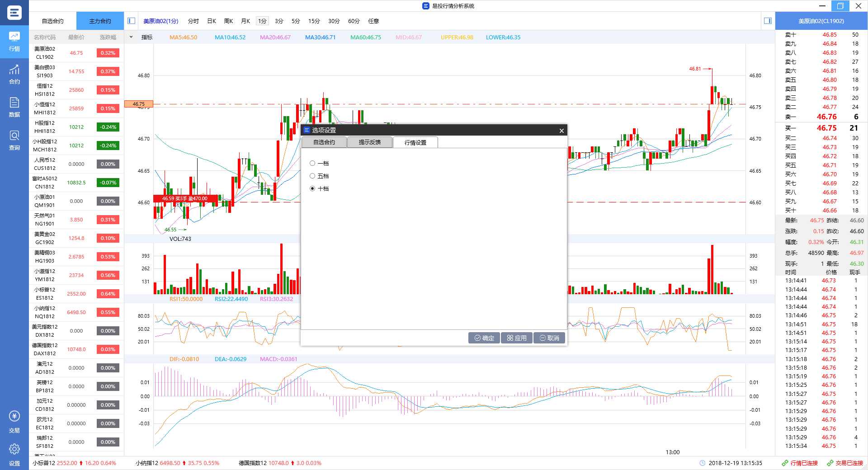Sort by the 涨跌幅 column header
This screenshot has height=470, width=868.
pyautogui.click(x=108, y=37)
